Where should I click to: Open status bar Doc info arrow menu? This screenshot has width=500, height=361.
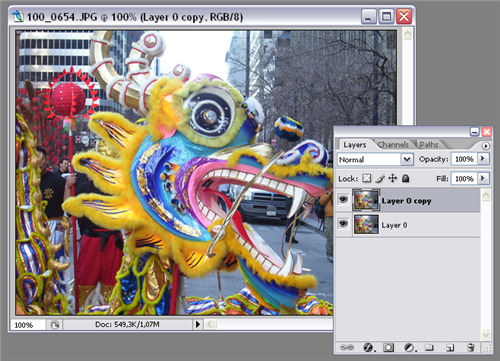pos(198,324)
